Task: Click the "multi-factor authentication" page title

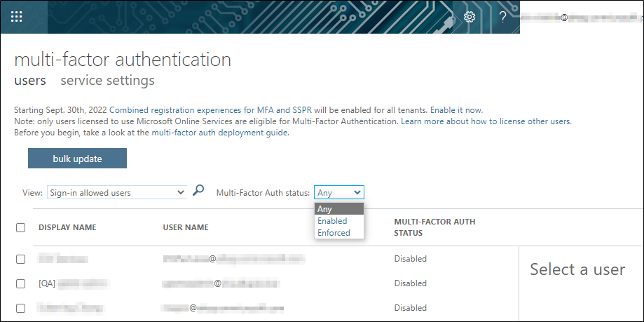Action: [x=123, y=60]
